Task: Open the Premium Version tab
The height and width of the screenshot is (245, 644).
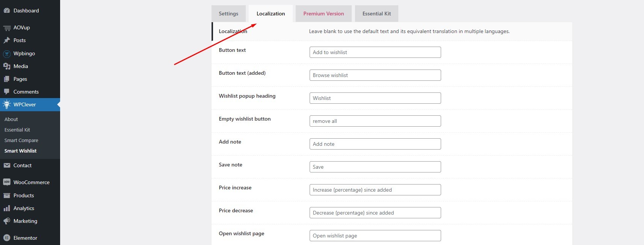Action: tap(324, 14)
